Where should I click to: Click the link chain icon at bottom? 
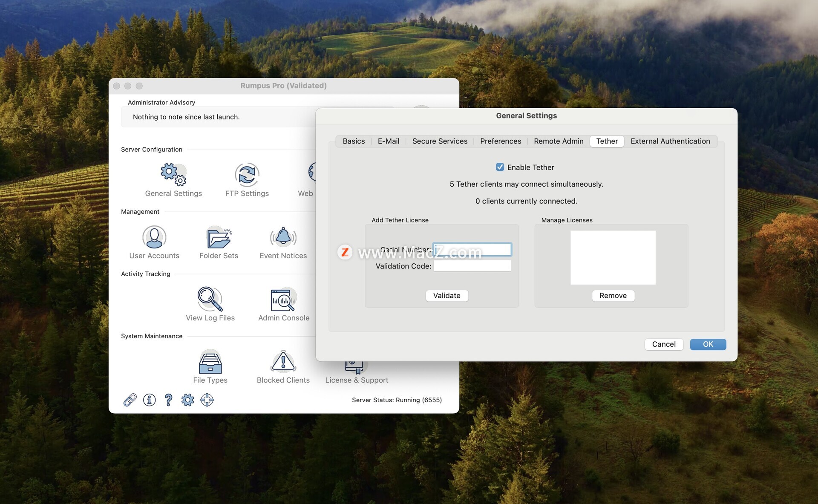[130, 400]
